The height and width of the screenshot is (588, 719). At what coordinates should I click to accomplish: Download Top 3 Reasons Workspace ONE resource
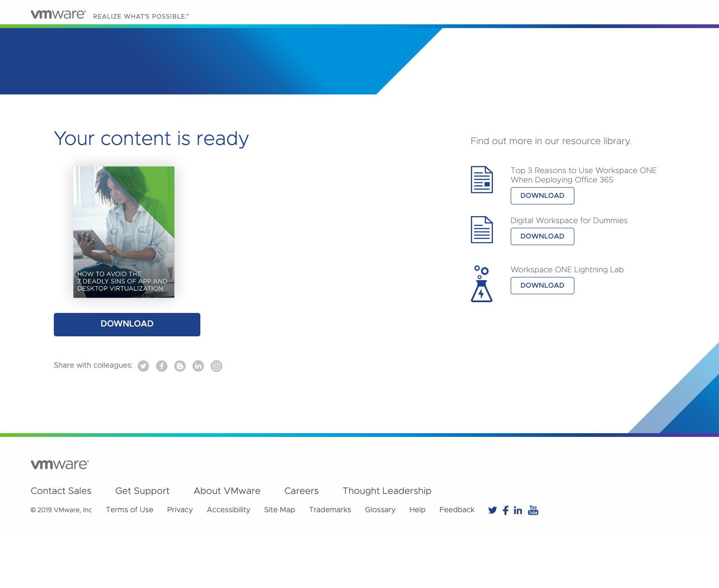pos(542,196)
